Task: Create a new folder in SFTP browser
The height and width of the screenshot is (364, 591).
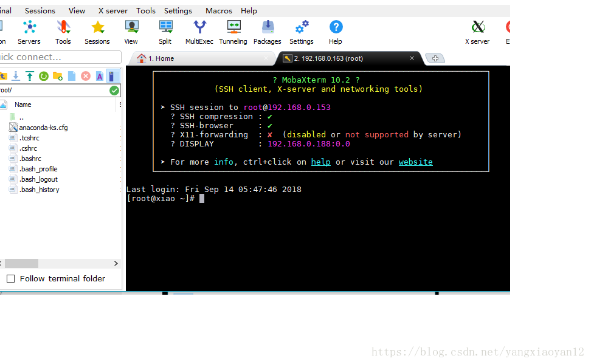Action: (x=58, y=76)
